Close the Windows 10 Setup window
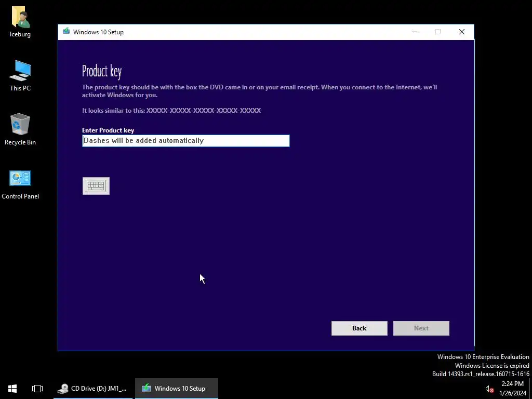Viewport: 532px width, 399px height. (x=462, y=32)
